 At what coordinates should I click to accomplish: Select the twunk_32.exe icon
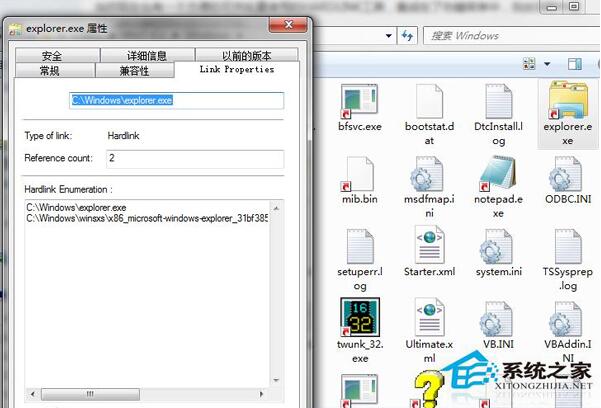[x=360, y=317]
